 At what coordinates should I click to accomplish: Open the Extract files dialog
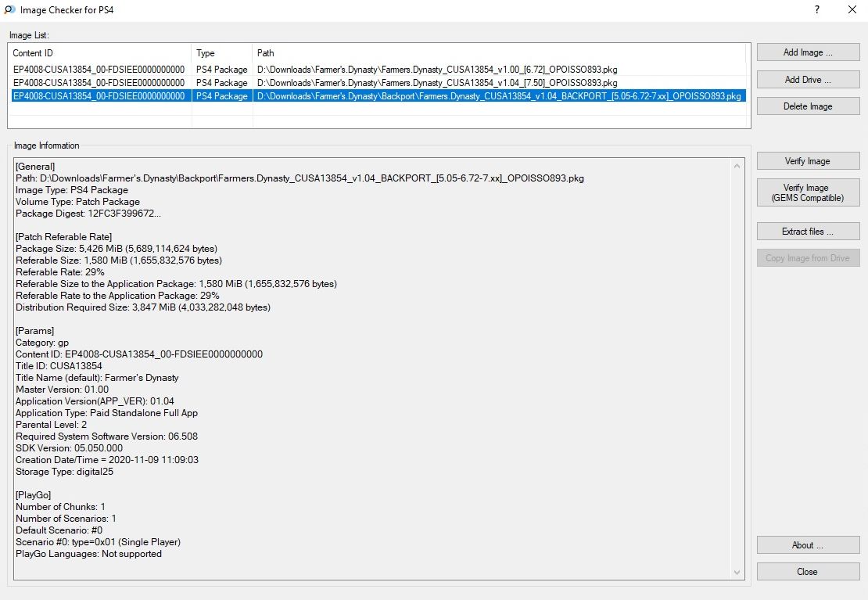click(808, 232)
